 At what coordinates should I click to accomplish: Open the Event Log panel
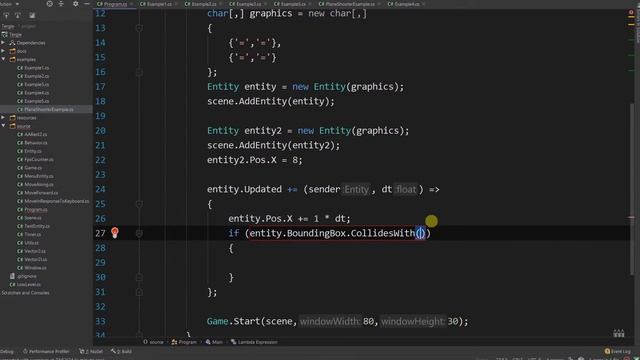618,351
